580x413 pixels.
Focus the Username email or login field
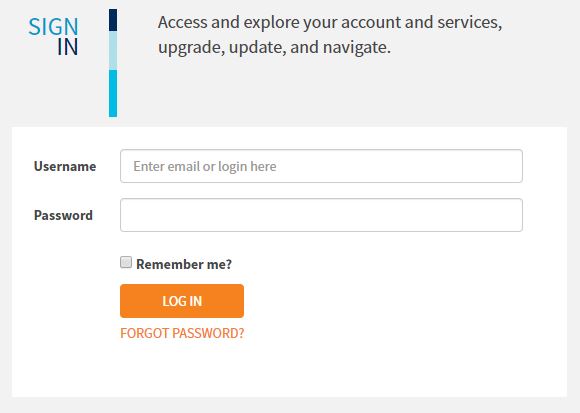[321, 166]
